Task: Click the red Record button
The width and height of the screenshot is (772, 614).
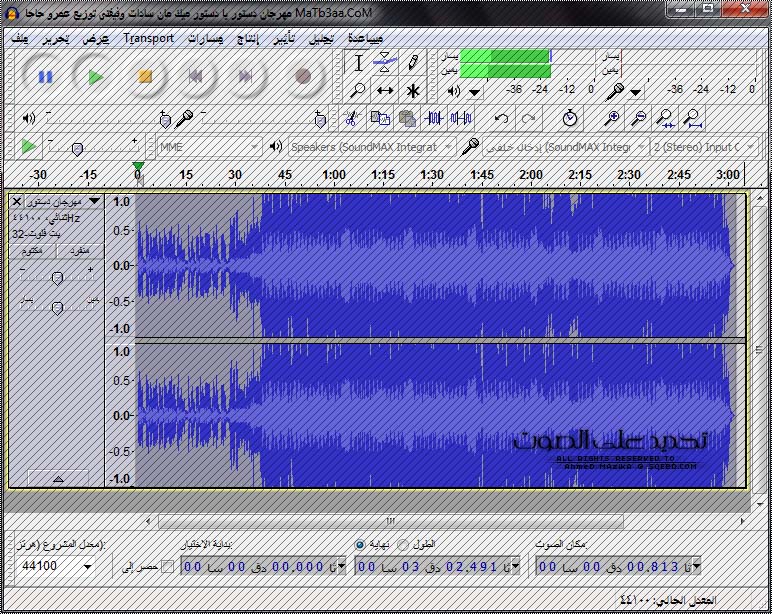Action: click(x=304, y=76)
